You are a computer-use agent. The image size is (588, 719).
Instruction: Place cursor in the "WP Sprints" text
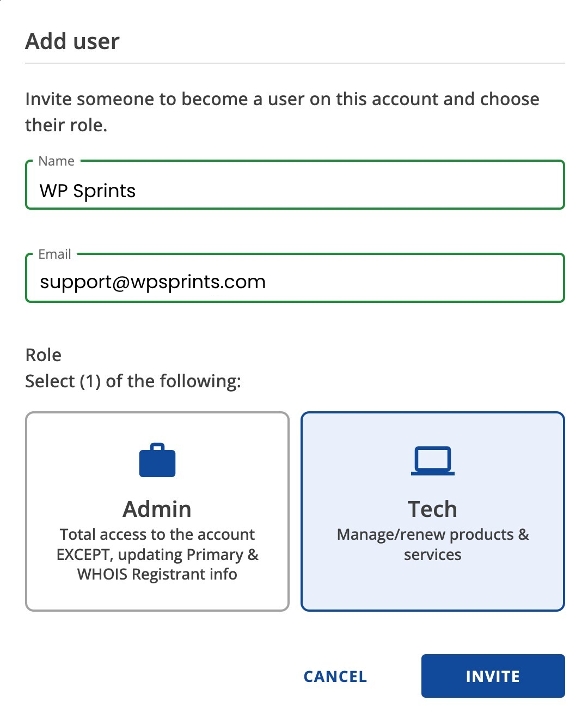pos(88,191)
